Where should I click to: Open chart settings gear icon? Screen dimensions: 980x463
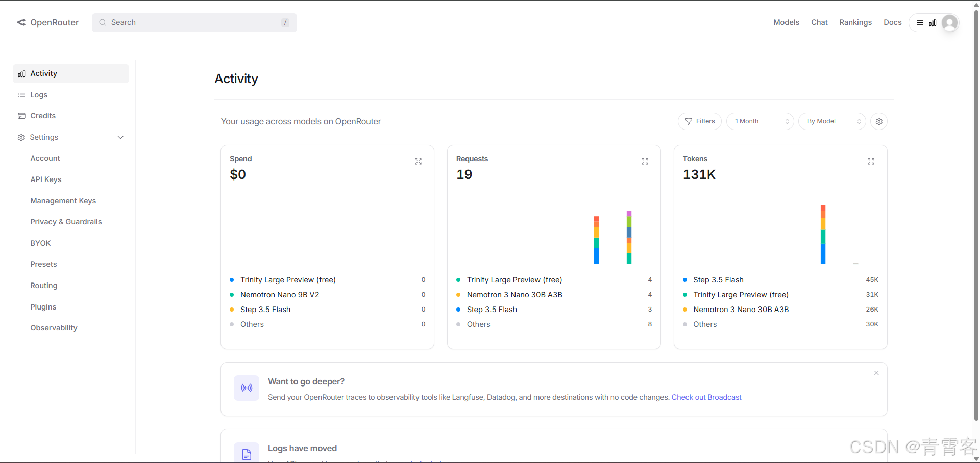coord(879,121)
